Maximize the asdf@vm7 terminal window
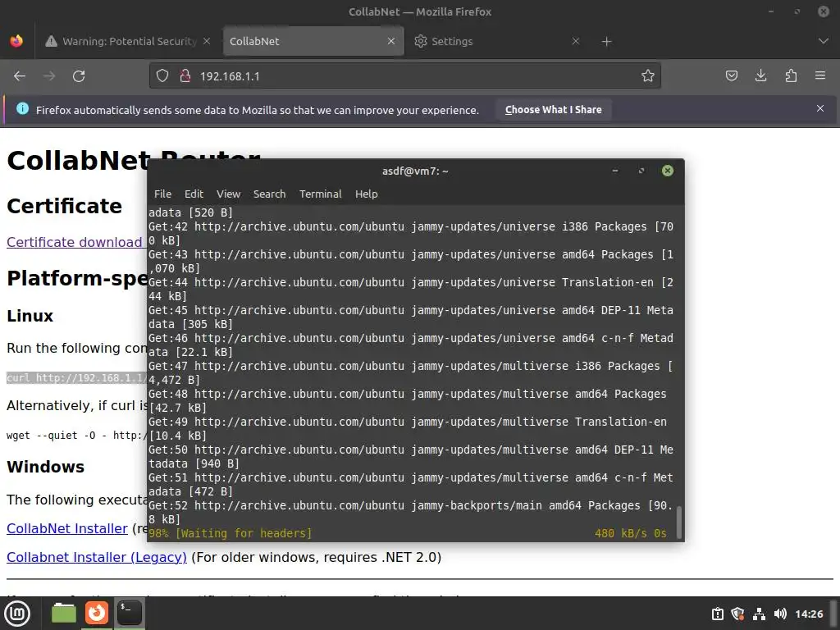The height and width of the screenshot is (630, 840). tap(641, 171)
